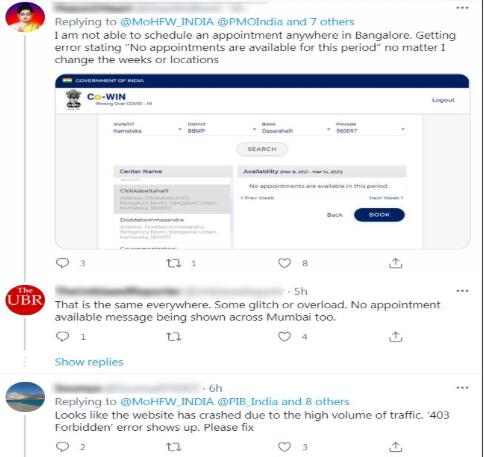
Task: View the Co-WIN screenshot image
Action: coord(262,162)
